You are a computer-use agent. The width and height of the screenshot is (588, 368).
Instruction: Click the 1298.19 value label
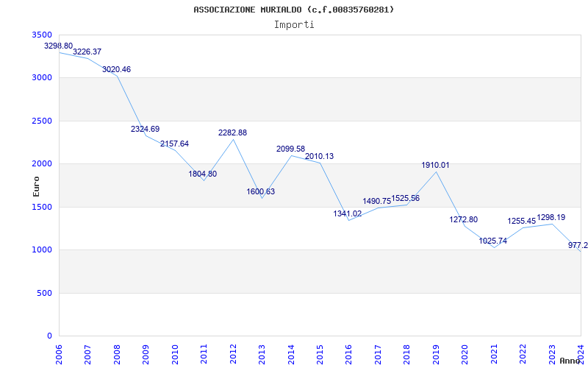551,217
